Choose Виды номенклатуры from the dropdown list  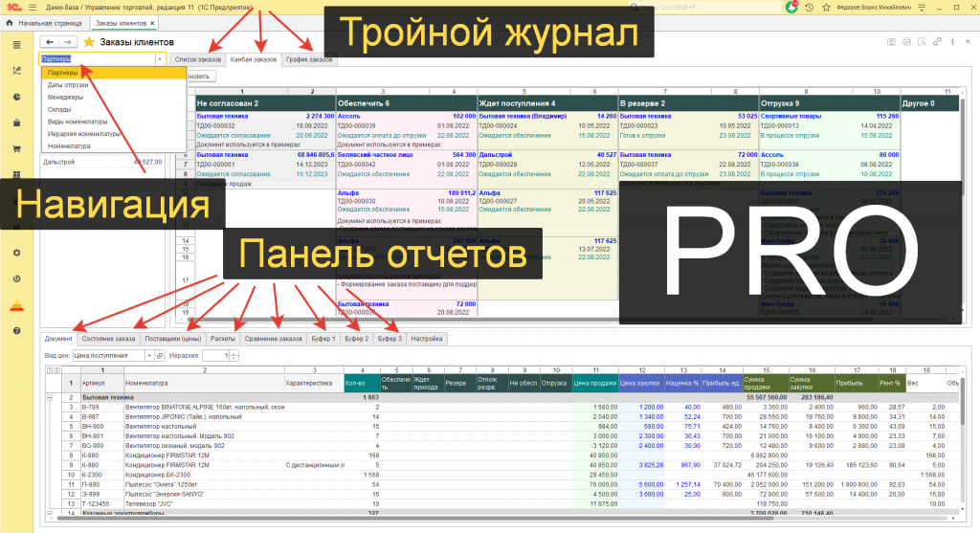pyautogui.click(x=114, y=122)
